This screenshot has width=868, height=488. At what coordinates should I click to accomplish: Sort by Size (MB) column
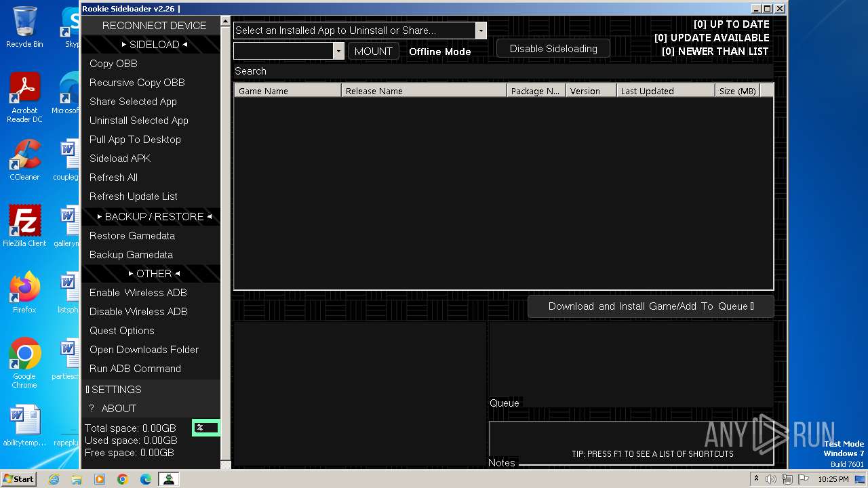[737, 91]
